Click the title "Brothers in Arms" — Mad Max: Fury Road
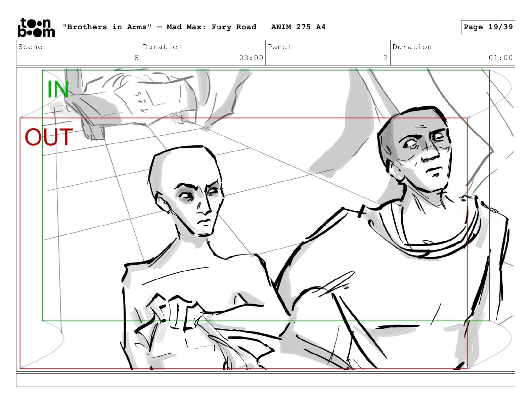 coord(160,27)
